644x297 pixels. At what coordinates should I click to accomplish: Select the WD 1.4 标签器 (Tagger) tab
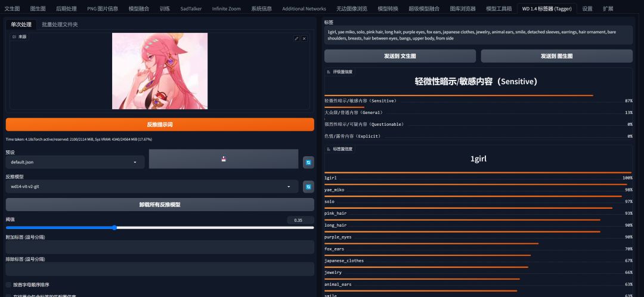tap(547, 8)
